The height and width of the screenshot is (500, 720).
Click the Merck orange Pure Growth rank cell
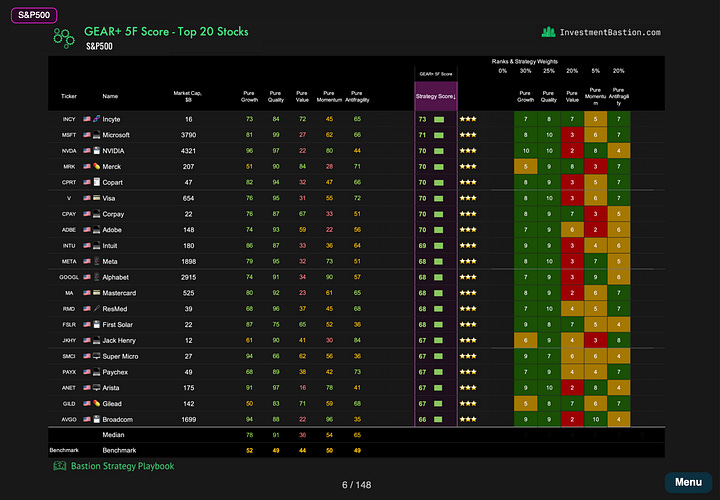tap(525, 166)
